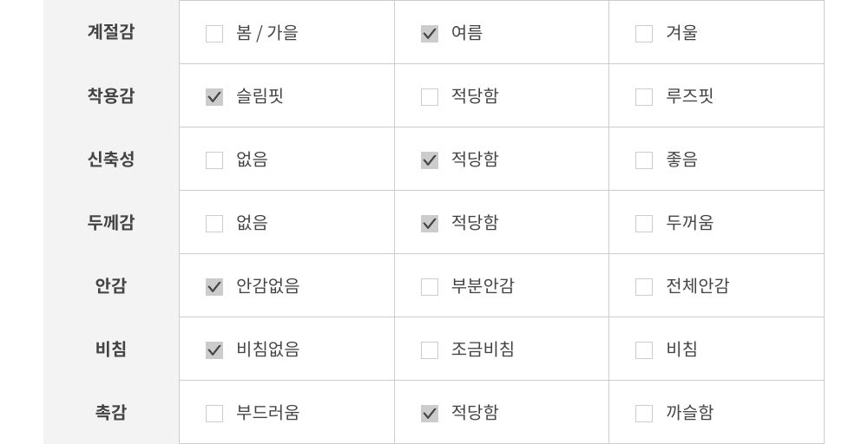Tick 적당함 checkbox in 착용감 row
The height and width of the screenshot is (444, 868).
(430, 97)
